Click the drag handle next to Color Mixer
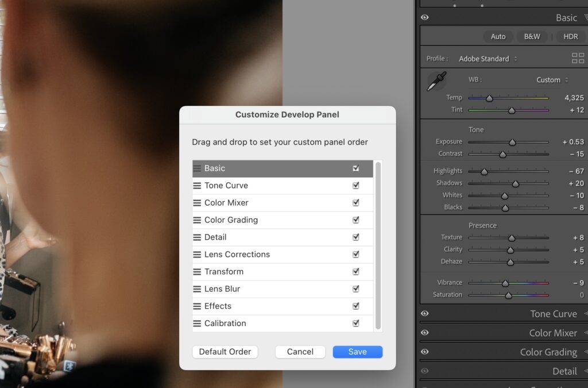Image resolution: width=588 pixels, height=388 pixels. (197, 202)
